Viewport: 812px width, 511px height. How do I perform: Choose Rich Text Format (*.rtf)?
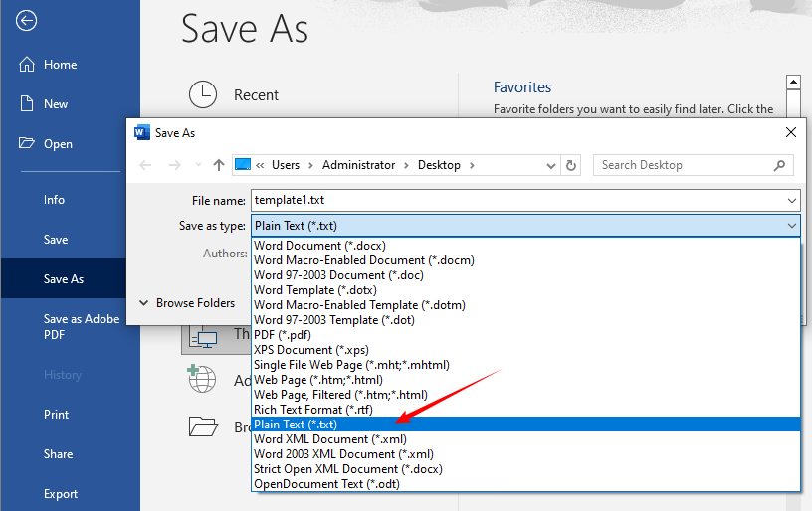(x=525, y=410)
